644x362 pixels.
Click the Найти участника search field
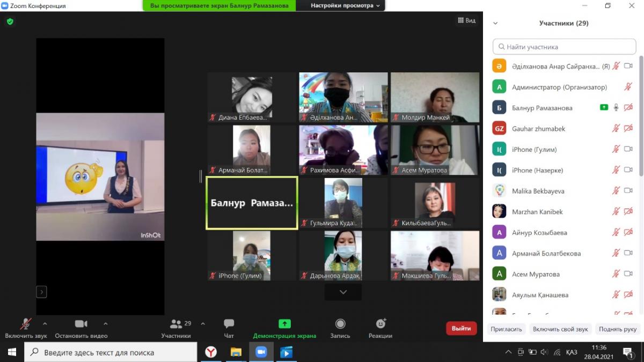(x=564, y=47)
